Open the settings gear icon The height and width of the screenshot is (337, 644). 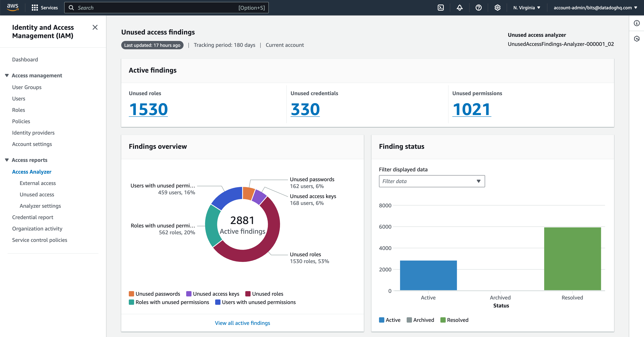pos(498,8)
